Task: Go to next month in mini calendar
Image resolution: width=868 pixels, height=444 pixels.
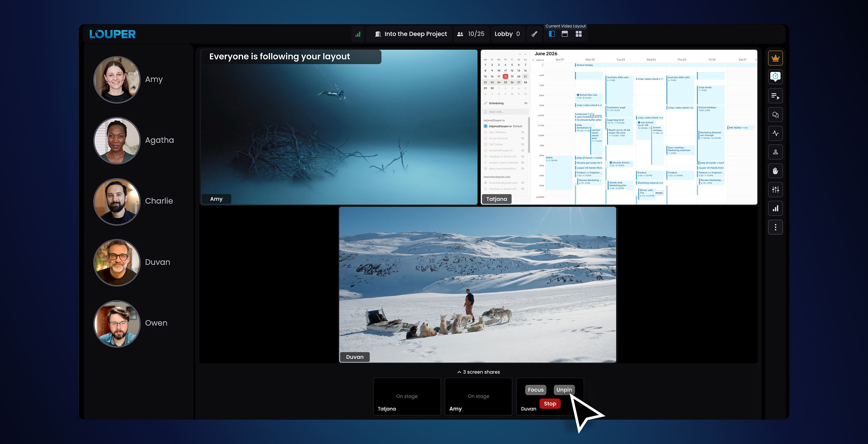Action: (525, 54)
